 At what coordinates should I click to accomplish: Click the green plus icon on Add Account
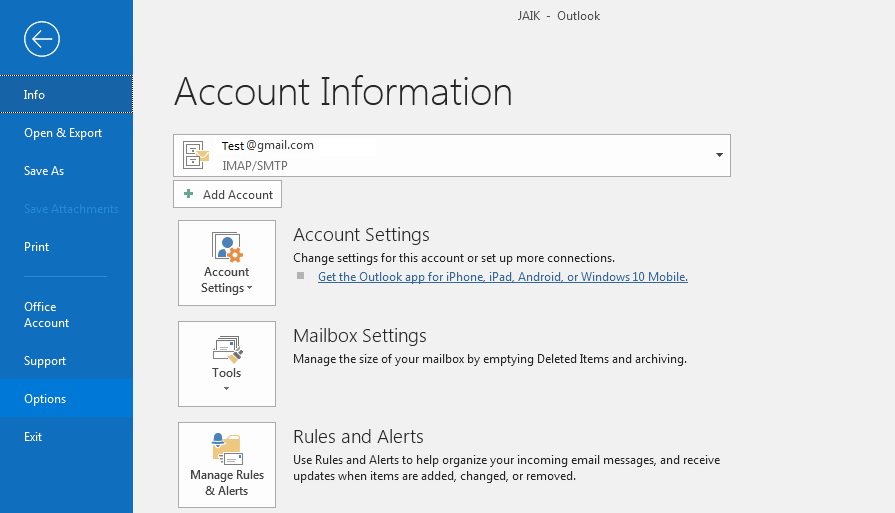point(188,194)
